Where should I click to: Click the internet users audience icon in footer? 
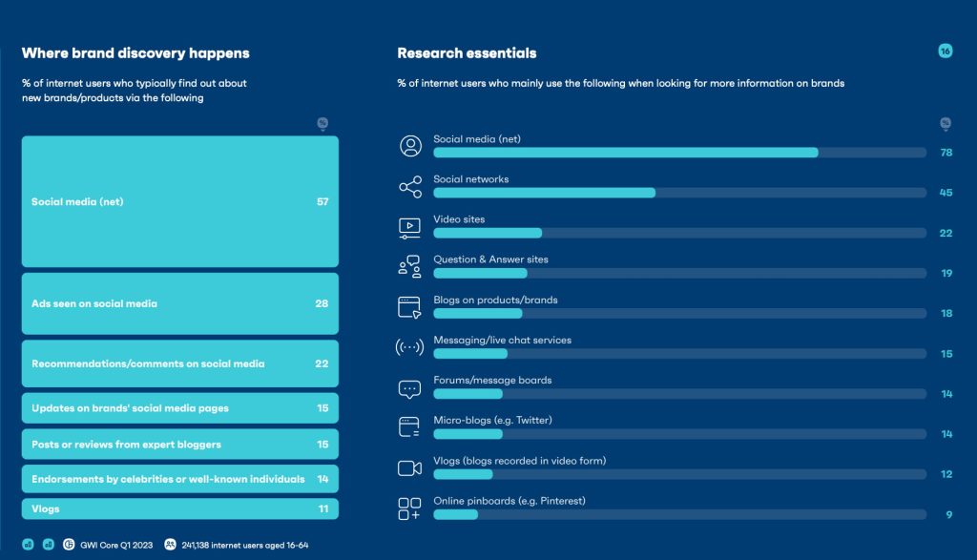(170, 545)
